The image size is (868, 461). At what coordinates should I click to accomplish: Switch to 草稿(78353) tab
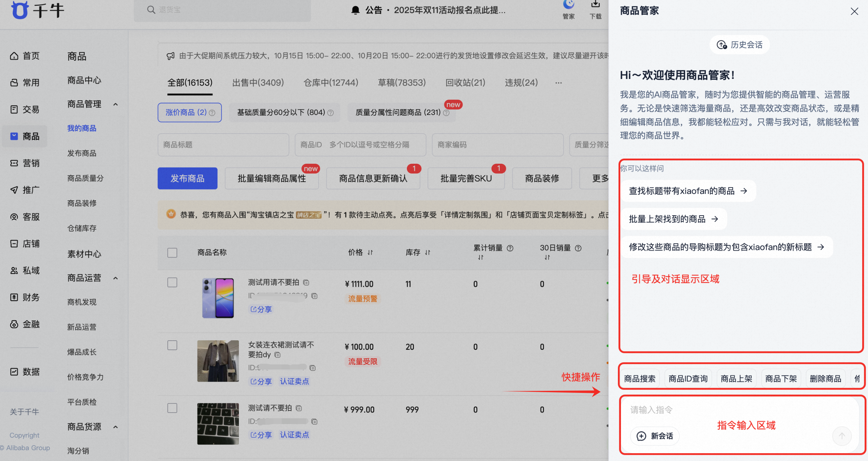[x=402, y=82]
